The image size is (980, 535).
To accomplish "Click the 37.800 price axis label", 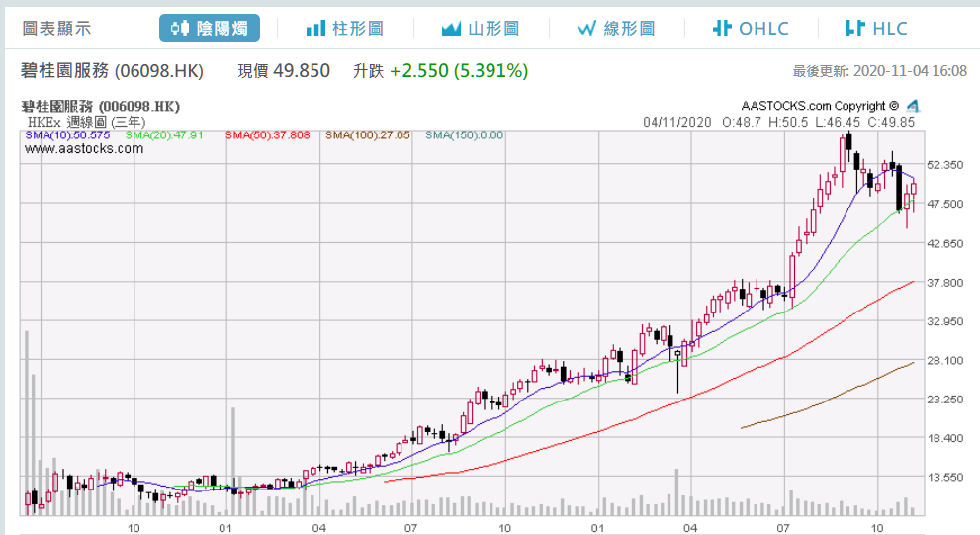I will 945,283.
